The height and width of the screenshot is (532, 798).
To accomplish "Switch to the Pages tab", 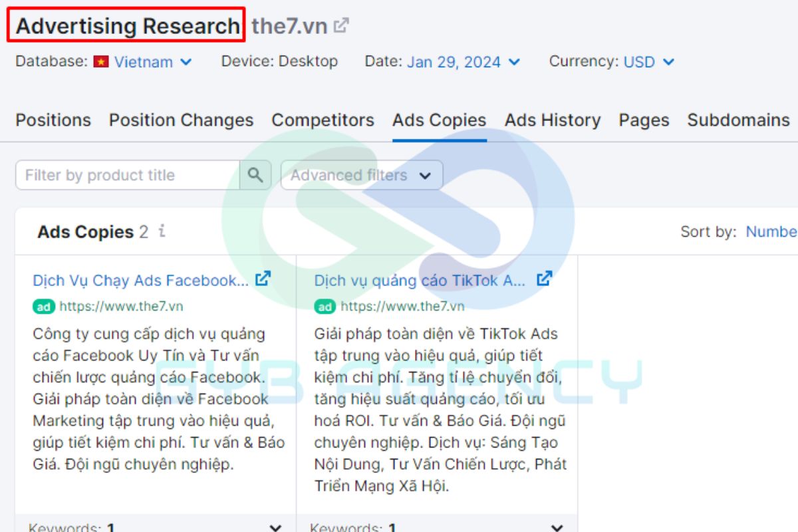I will point(644,120).
